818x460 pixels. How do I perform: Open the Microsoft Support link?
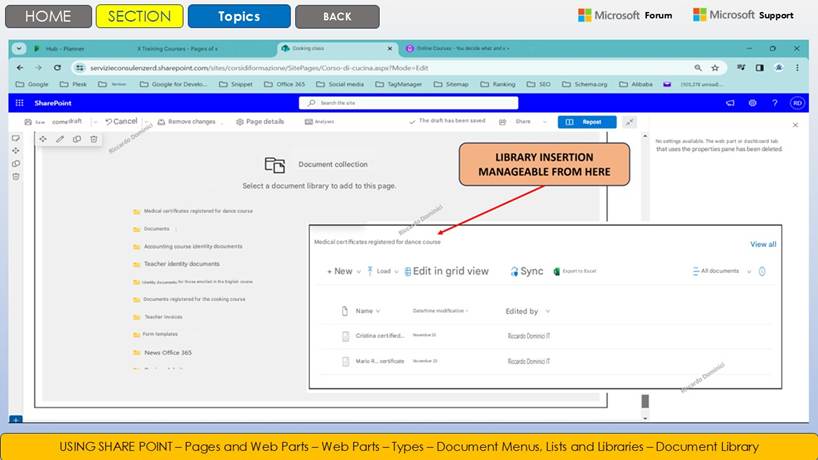(x=743, y=15)
